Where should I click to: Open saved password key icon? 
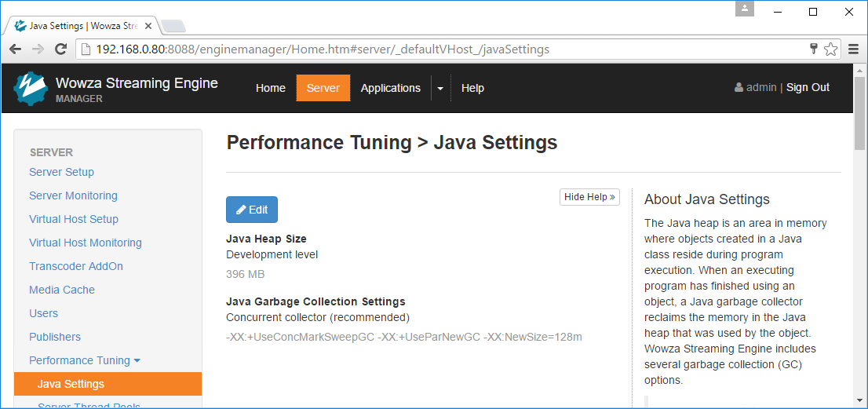coord(813,49)
